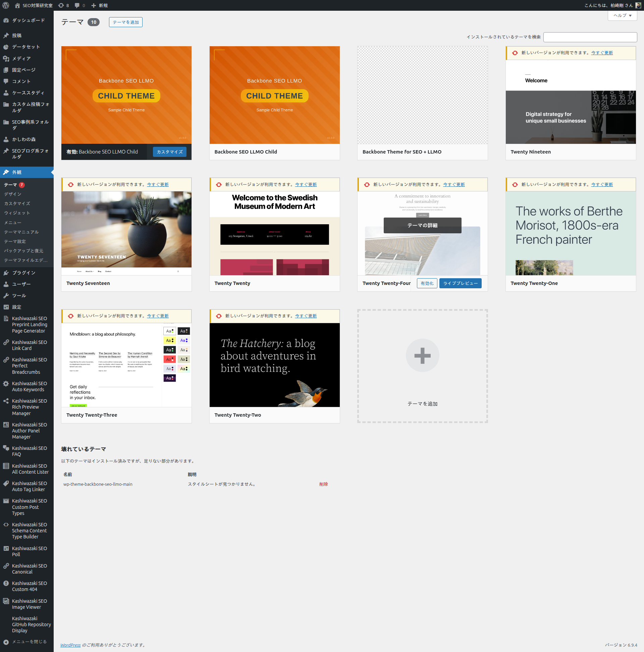Click 今すぐ更新 link for Twenty Twenty-One
The width and height of the screenshot is (644, 652).
[602, 185]
